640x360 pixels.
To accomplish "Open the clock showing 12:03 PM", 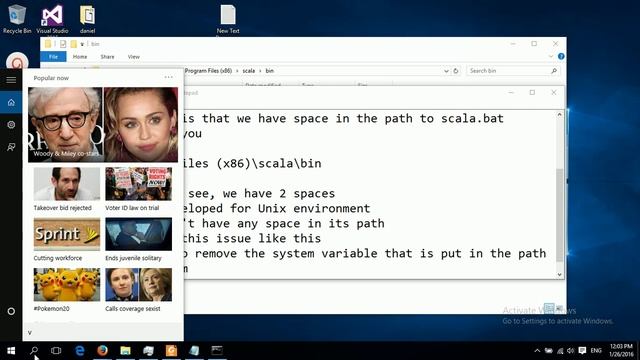I will coord(621,351).
